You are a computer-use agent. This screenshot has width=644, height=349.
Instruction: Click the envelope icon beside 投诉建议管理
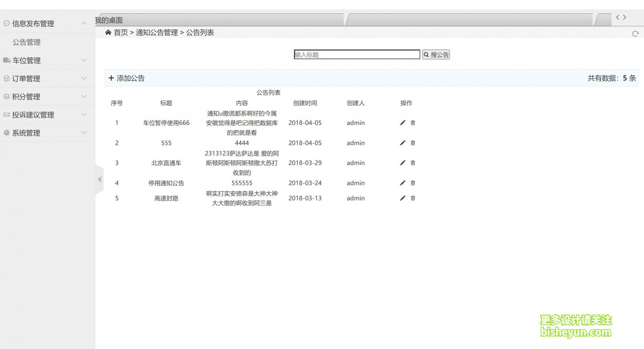coord(6,114)
